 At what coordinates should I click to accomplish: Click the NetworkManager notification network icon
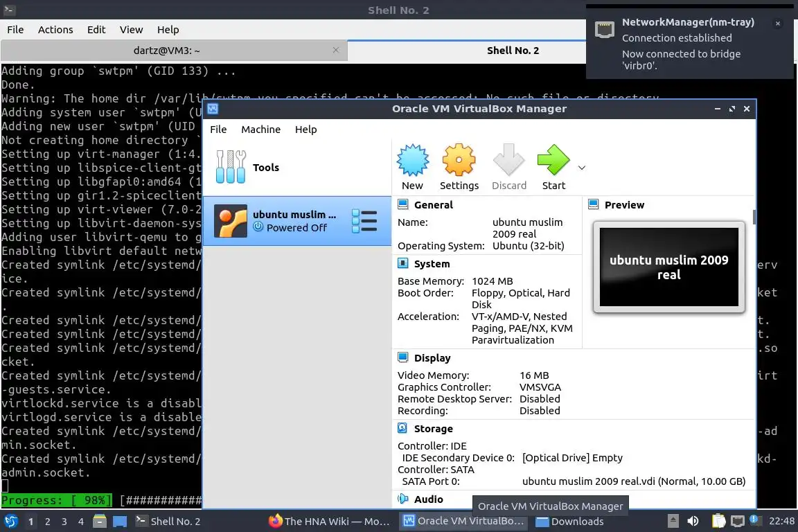pyautogui.click(x=605, y=30)
